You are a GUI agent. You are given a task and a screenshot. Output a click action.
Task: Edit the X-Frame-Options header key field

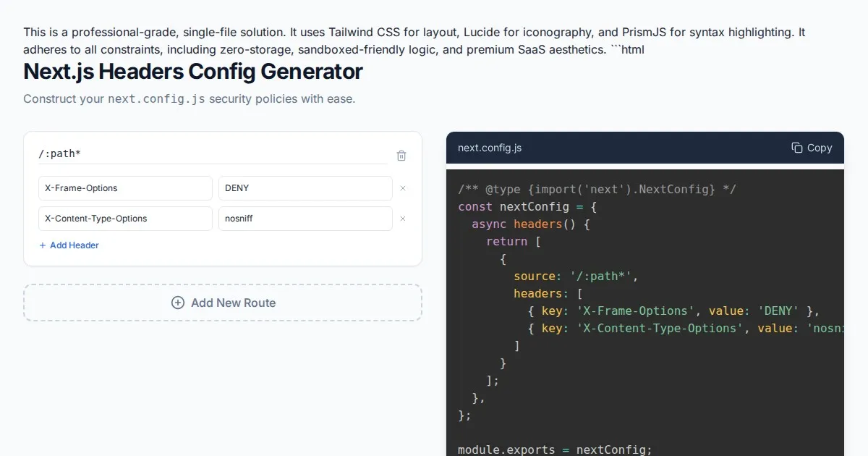[125, 188]
